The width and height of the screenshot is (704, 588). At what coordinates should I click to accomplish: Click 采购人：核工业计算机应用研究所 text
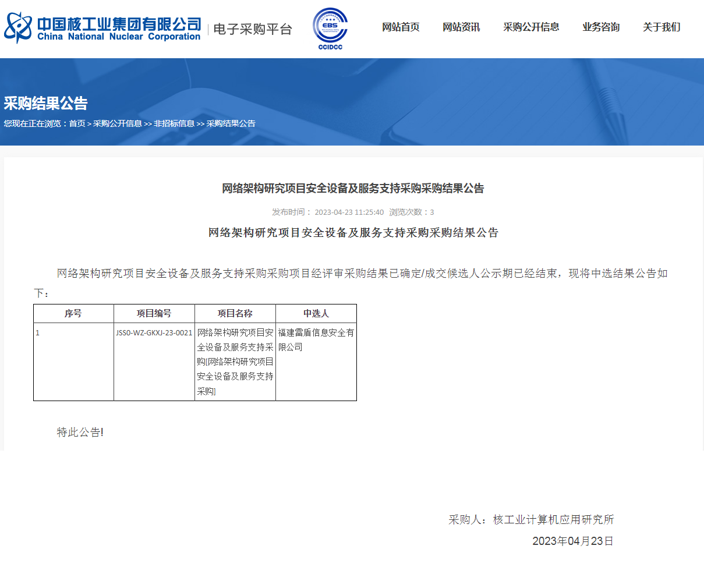tap(531, 519)
